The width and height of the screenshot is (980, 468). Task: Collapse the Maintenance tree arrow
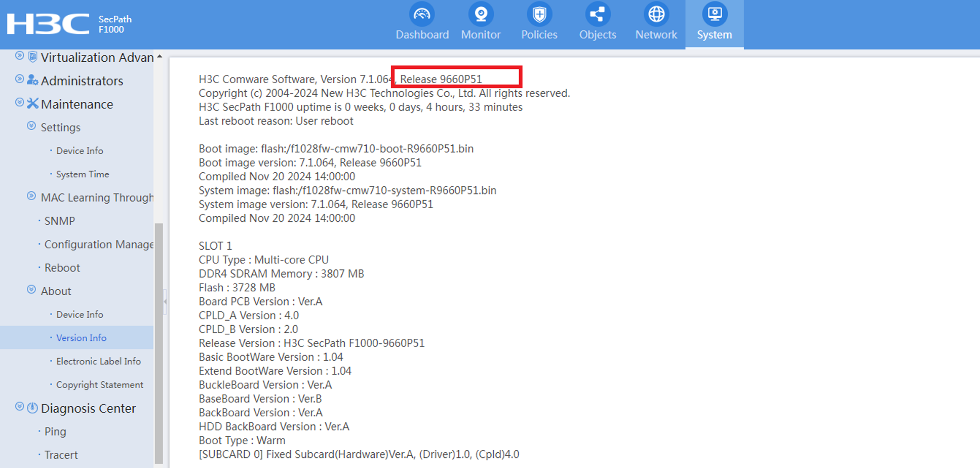[x=19, y=102]
